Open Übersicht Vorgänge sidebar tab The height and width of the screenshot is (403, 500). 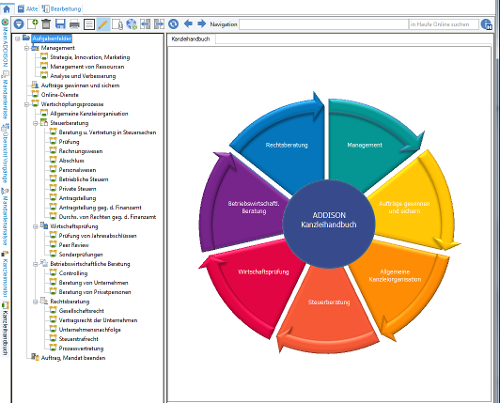(5, 154)
